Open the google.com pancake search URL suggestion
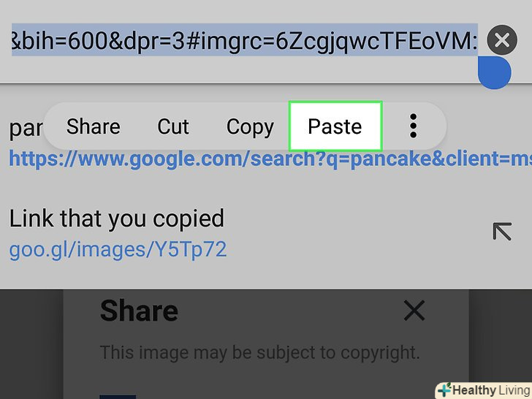Viewport: 532px width, 399px height. pos(270,159)
